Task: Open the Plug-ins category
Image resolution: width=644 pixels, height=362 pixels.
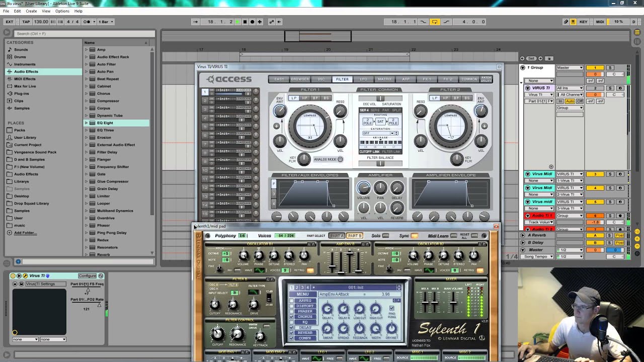Action: point(21,94)
